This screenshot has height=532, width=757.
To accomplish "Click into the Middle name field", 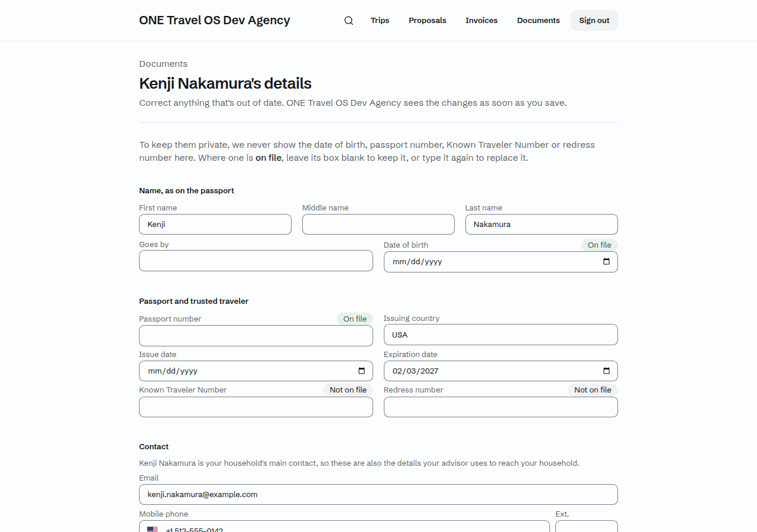I will 378,225.
